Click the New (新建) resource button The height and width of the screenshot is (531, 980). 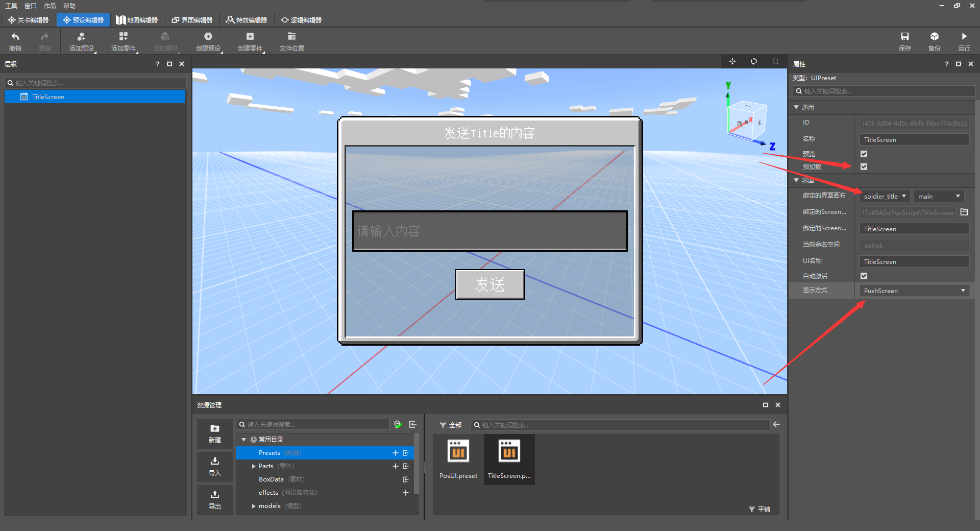point(215,433)
